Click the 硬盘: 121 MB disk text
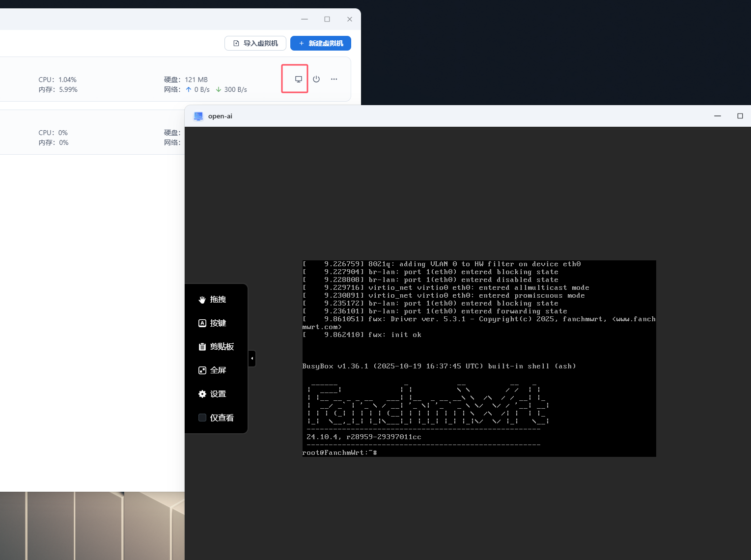This screenshot has width=751, height=560. coord(186,80)
